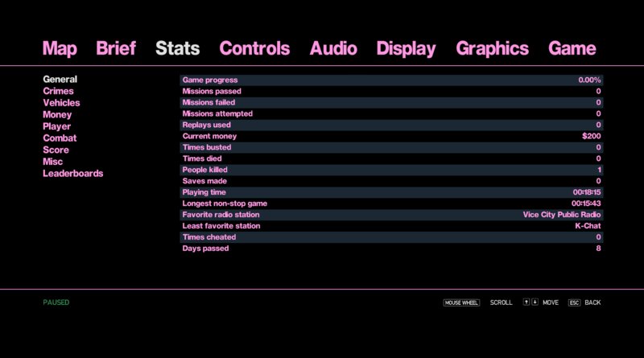Show the Score stats category
The height and width of the screenshot is (358, 644).
pyautogui.click(x=56, y=150)
